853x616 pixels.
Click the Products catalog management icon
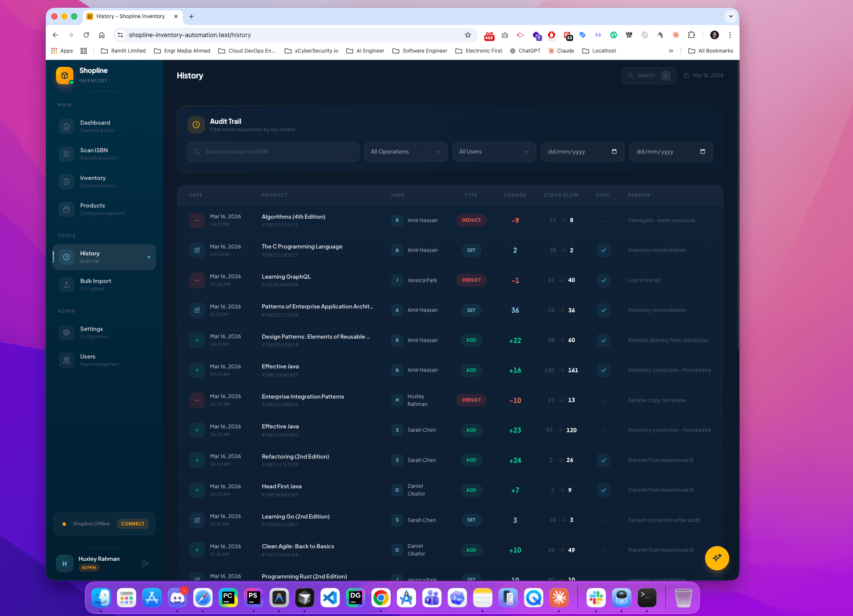(x=66, y=209)
